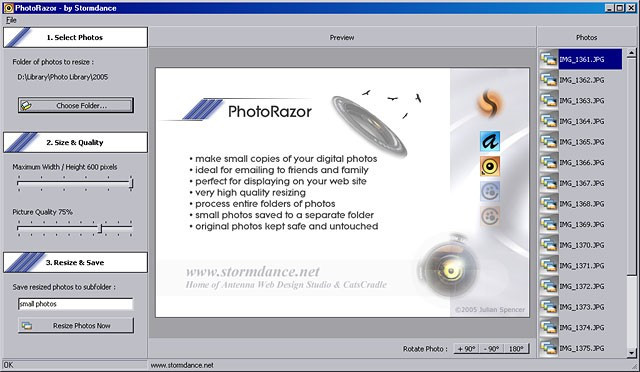Select file name IMG_1366.JPG
640x372 pixels.
point(582,163)
